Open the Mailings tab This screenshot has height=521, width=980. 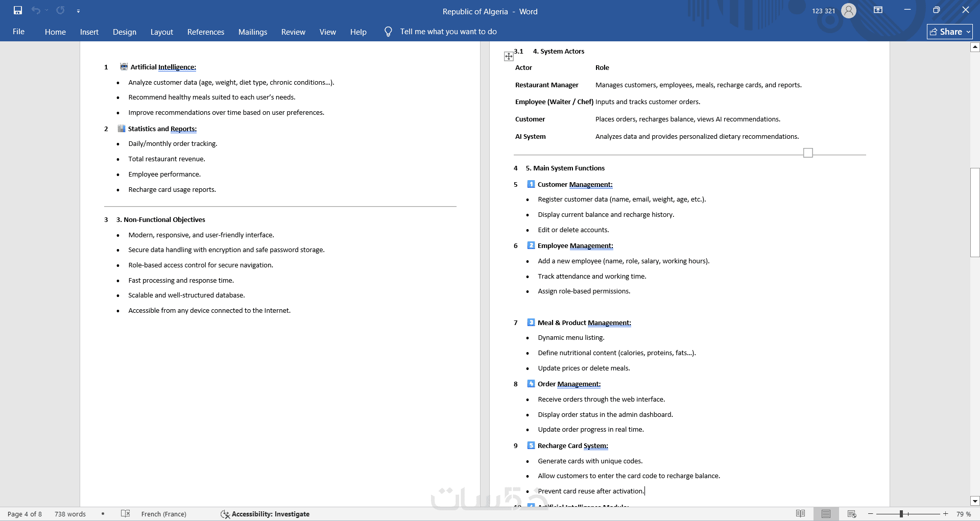tap(253, 32)
